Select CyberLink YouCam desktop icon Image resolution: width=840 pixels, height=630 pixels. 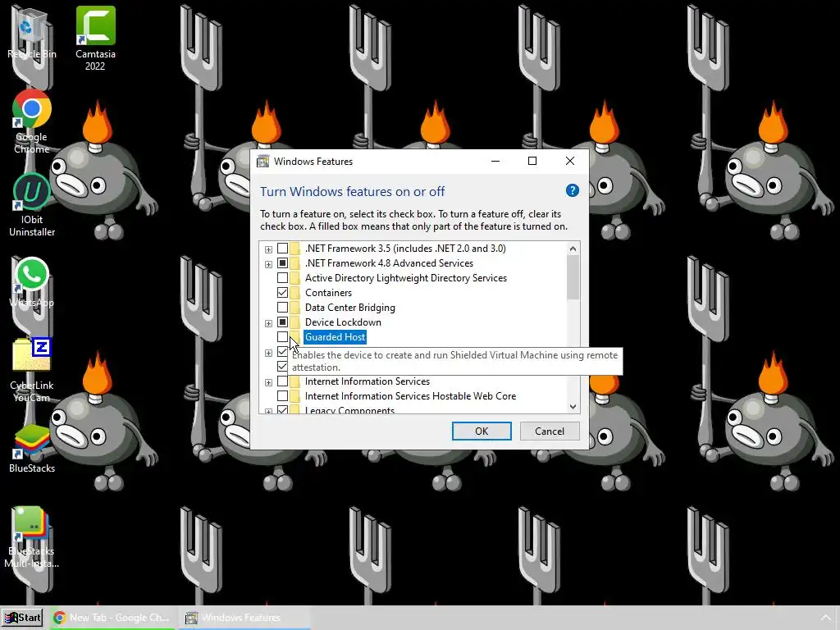[32, 370]
